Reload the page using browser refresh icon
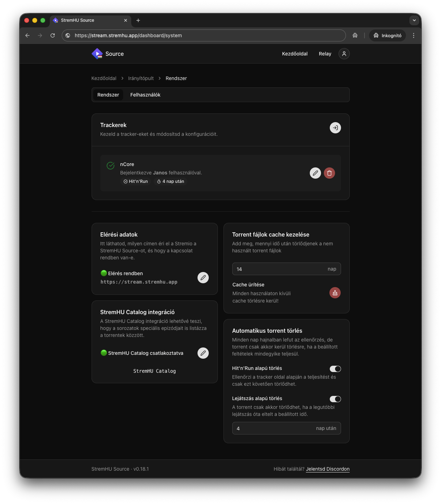Screen dimensions: 441x504 click(53, 35)
